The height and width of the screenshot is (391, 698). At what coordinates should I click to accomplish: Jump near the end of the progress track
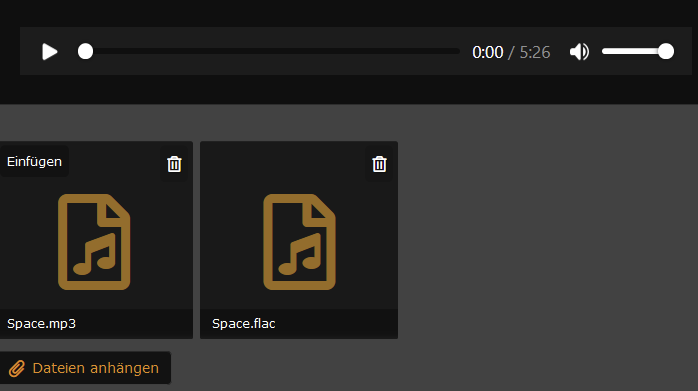pyautogui.click(x=450, y=51)
